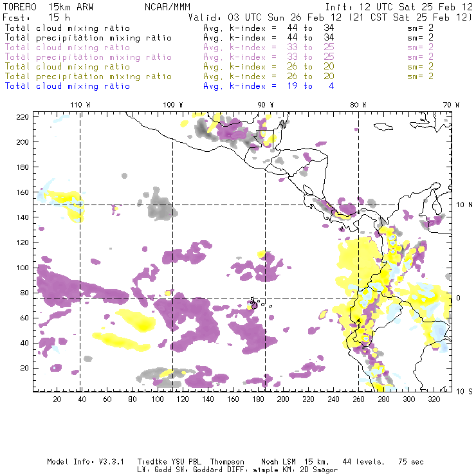Click the "Init: 12 UTC Sat 25 Feb 12" text
This screenshot has height=476, width=476.
399,7
